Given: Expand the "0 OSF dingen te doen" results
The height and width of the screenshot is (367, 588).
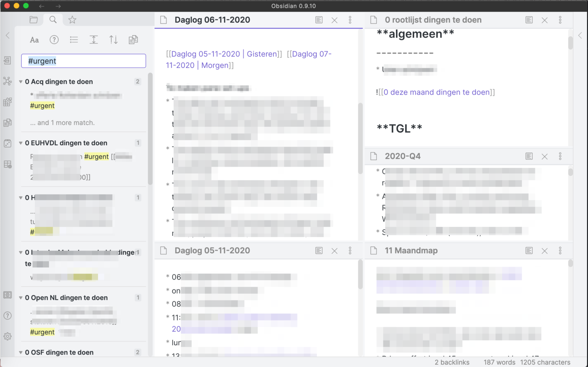Looking at the screenshot, I should [21, 352].
